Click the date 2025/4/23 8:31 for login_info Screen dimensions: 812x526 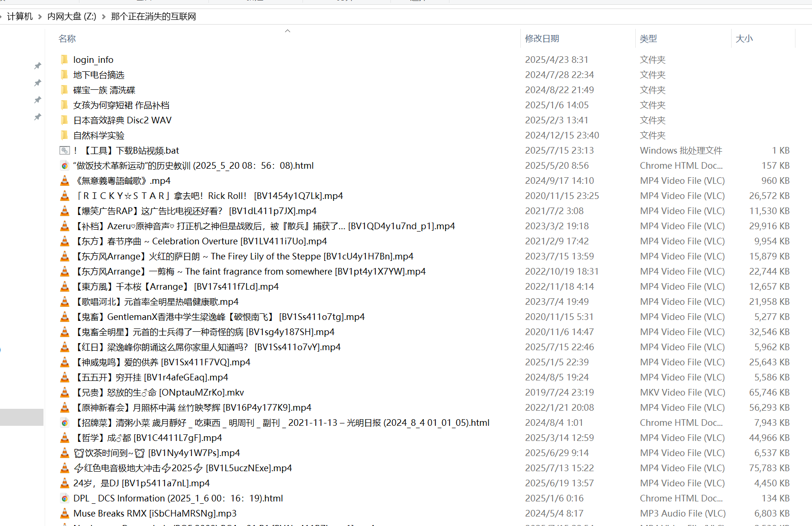tap(557, 60)
